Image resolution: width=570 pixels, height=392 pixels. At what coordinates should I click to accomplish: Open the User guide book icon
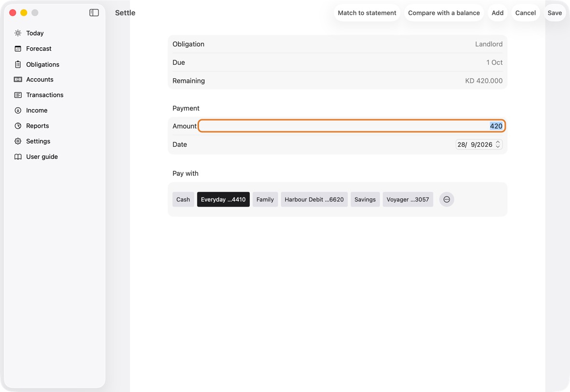point(18,156)
